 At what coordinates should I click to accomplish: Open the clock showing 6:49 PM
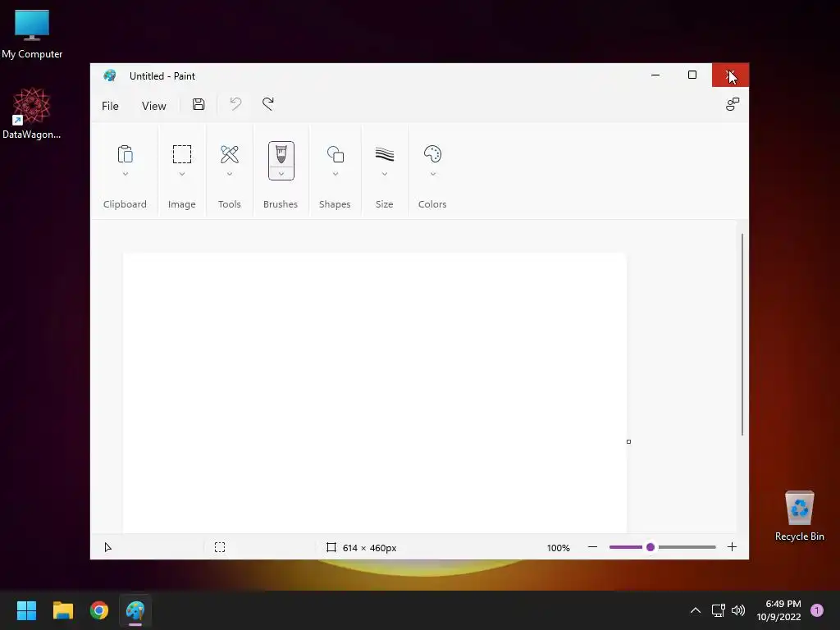[778, 610]
